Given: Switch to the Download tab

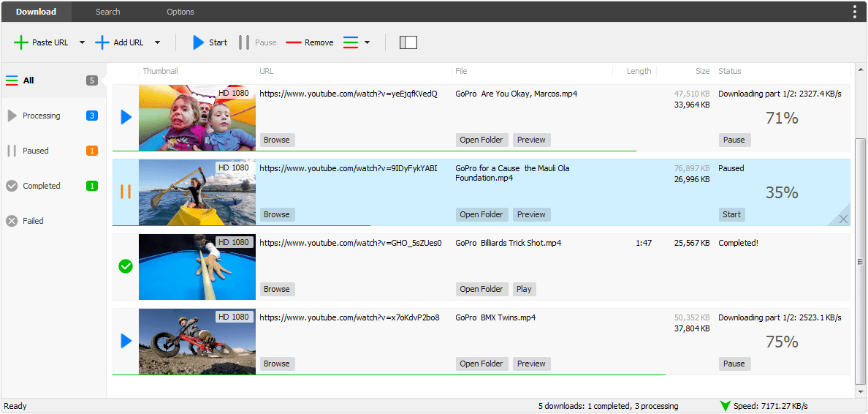Looking at the screenshot, I should 36,12.
